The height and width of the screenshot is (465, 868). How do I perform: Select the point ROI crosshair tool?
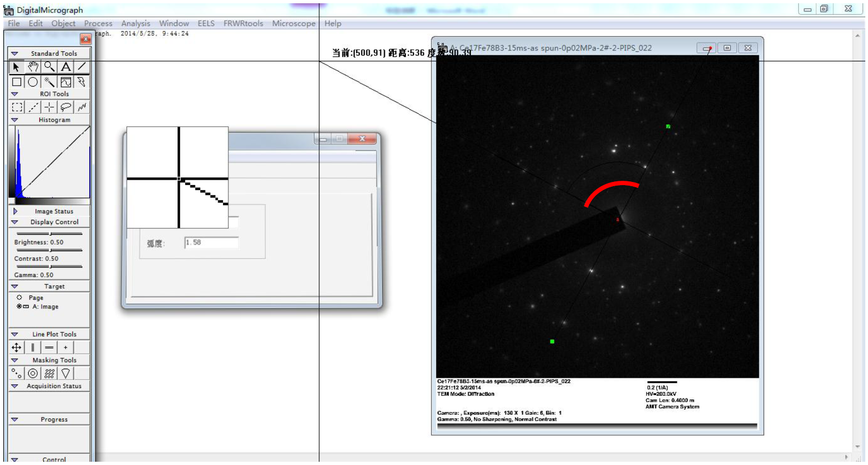click(x=49, y=107)
